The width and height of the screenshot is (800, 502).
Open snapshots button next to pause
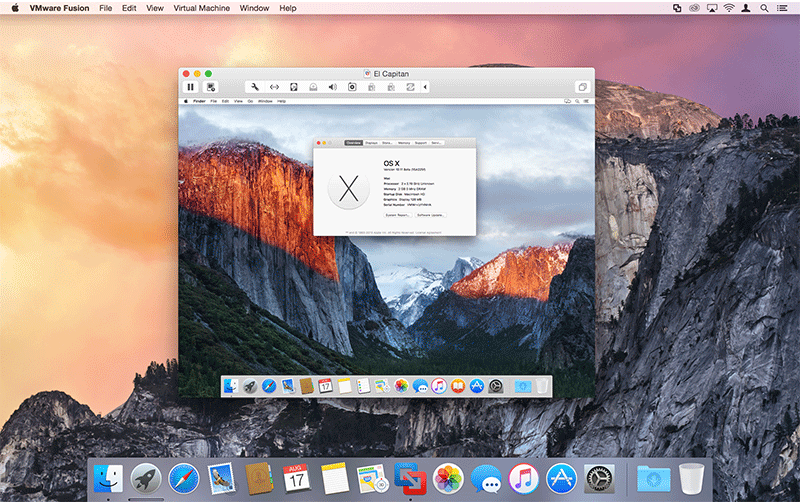point(211,87)
